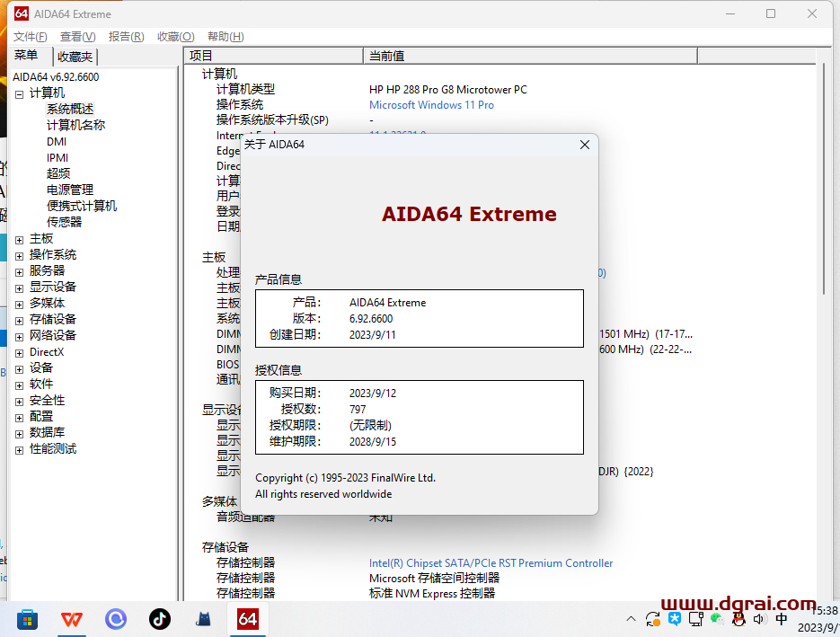Select 系统概述 in the tree
This screenshot has width=840, height=637.
click(70, 109)
